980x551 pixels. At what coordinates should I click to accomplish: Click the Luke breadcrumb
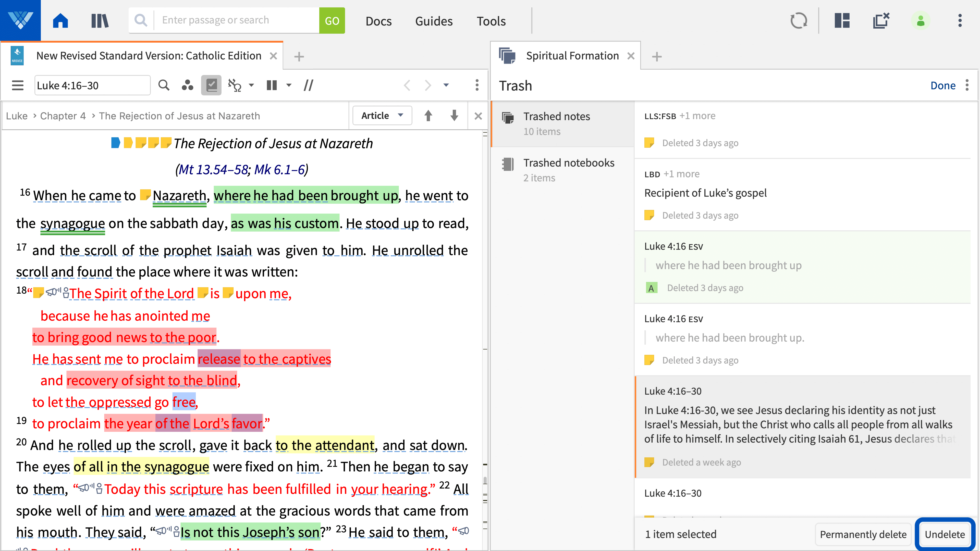17,116
